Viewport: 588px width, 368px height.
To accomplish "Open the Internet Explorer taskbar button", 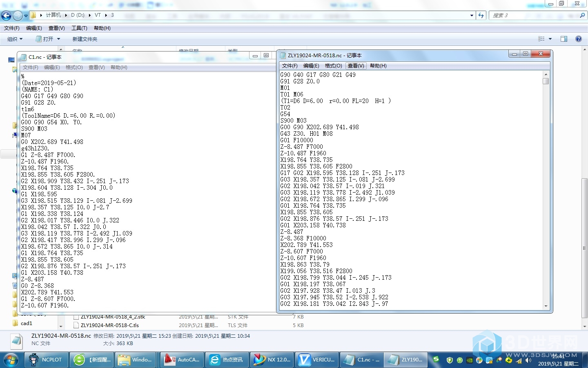I will (x=227, y=360).
